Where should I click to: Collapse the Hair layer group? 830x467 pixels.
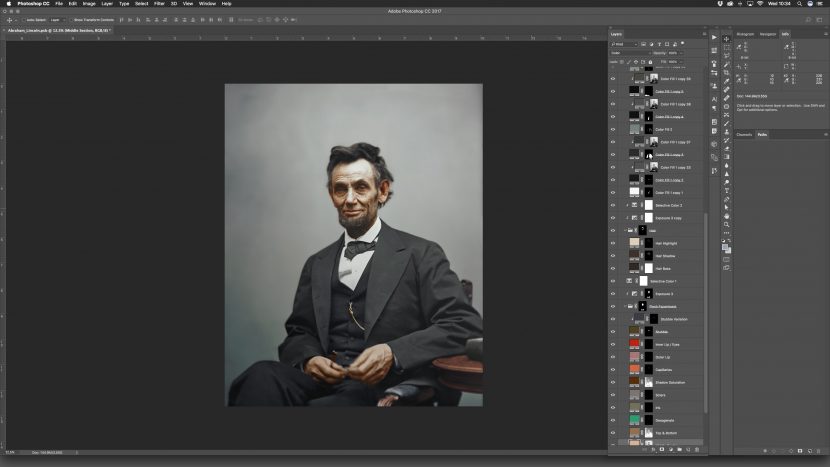click(625, 231)
